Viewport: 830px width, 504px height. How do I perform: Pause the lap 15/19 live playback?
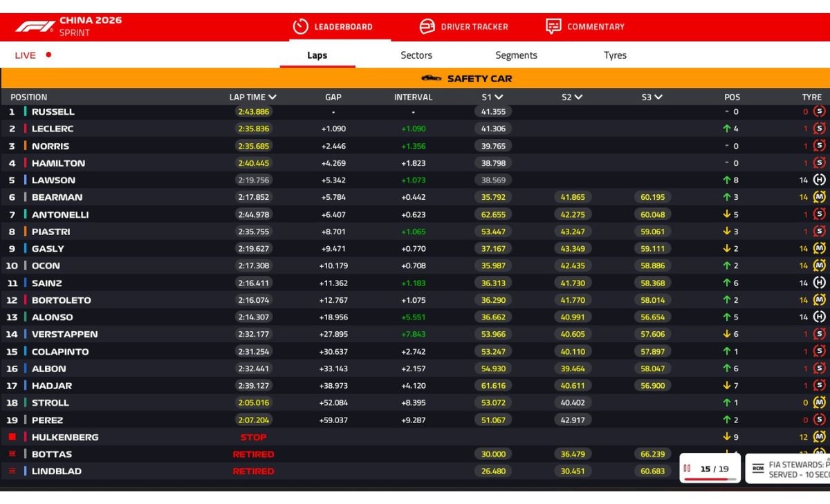[x=688, y=468]
